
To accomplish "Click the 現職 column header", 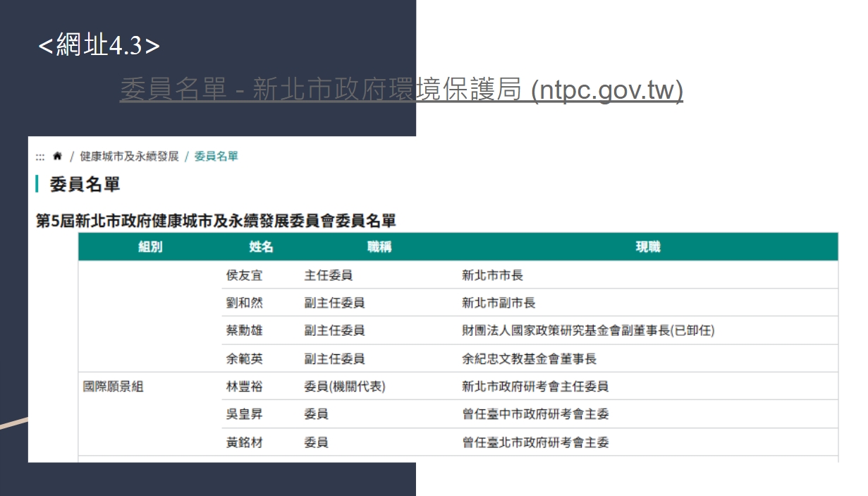I will [x=648, y=247].
